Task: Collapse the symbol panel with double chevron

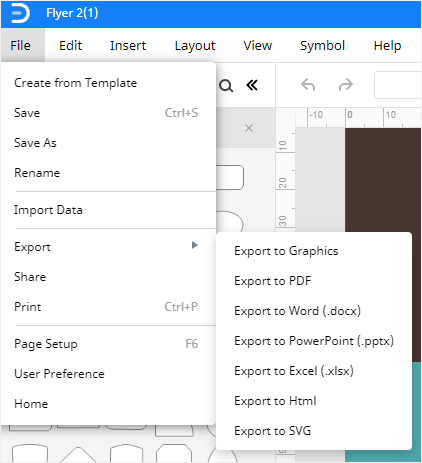Action: (x=252, y=86)
